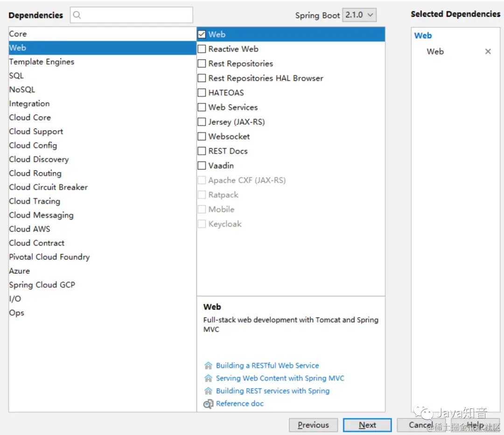Image resolution: width=504 pixels, height=435 pixels.
Task: Click the disabled Keycloak checkbox
Action: pyautogui.click(x=202, y=224)
